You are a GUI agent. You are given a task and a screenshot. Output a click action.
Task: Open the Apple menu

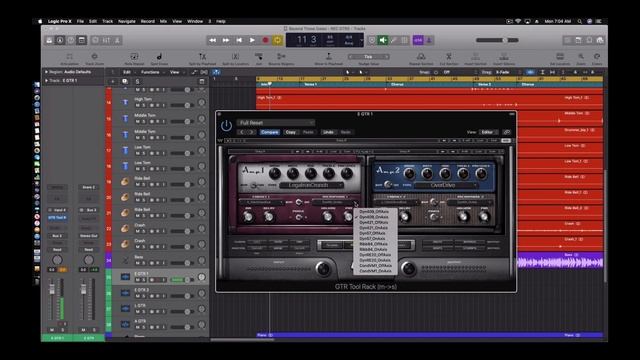[x=40, y=21]
